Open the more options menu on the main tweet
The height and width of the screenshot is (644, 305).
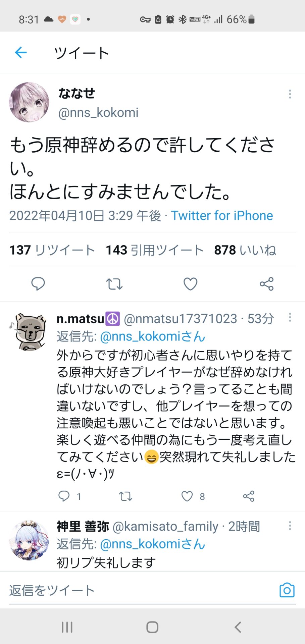pyautogui.click(x=290, y=94)
